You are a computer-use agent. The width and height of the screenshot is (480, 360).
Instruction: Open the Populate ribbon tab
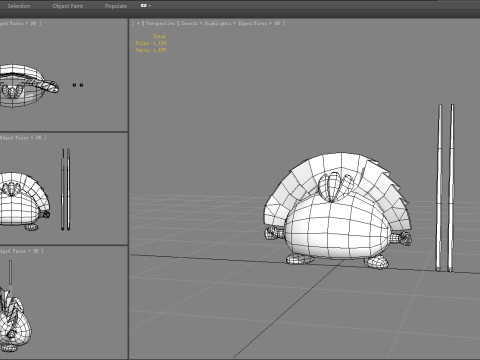116,6
